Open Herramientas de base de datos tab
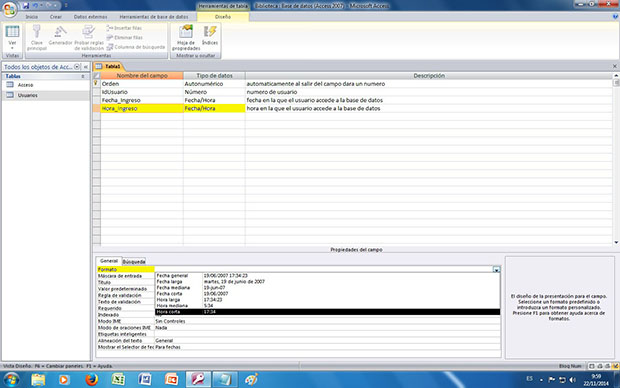Screen dimensions: 620x388 (x=154, y=17)
